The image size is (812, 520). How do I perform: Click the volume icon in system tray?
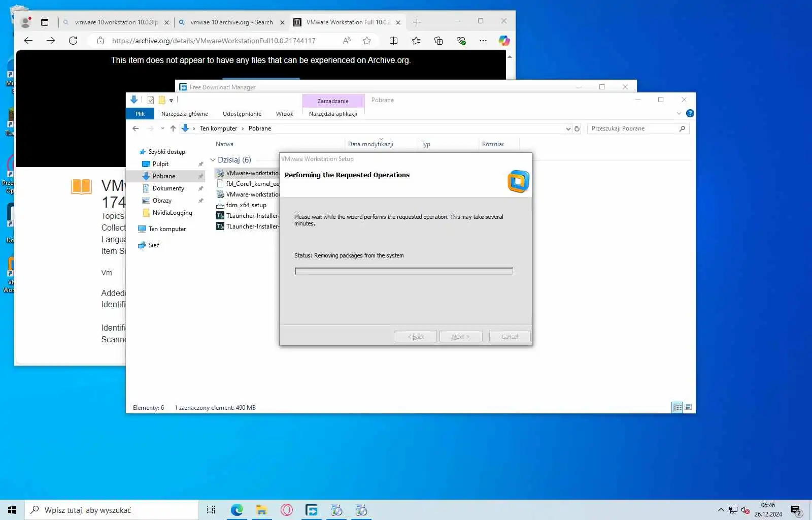pos(745,510)
